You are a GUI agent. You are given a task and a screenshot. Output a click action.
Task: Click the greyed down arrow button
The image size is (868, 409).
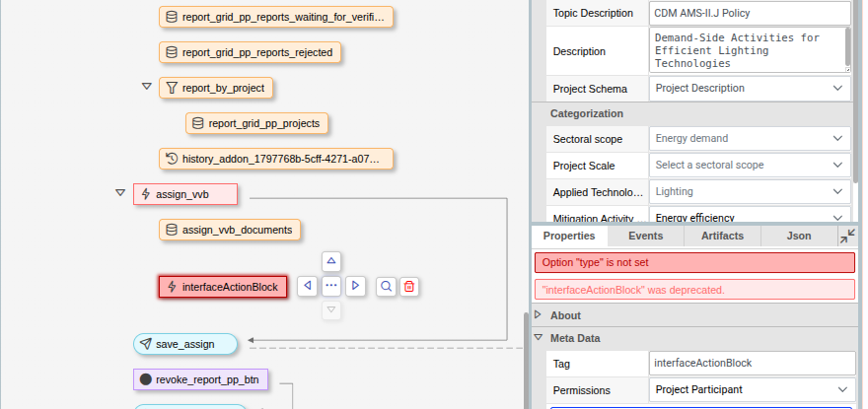[331, 309]
